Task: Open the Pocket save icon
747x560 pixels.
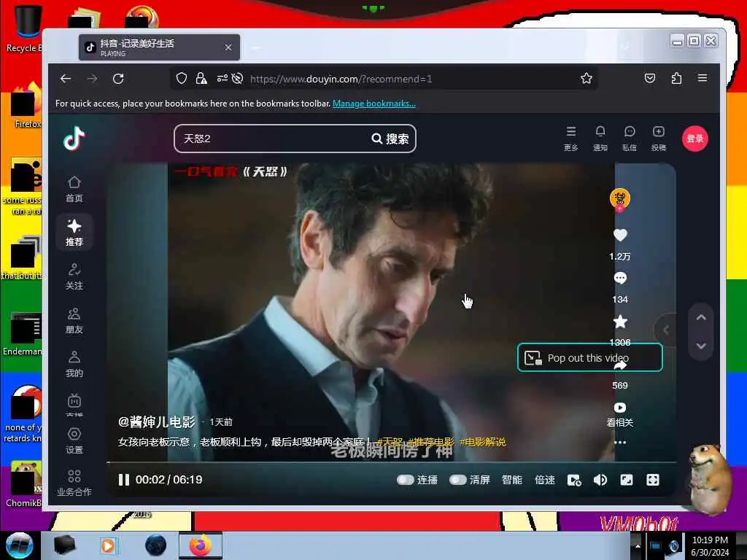Action: tap(650, 78)
